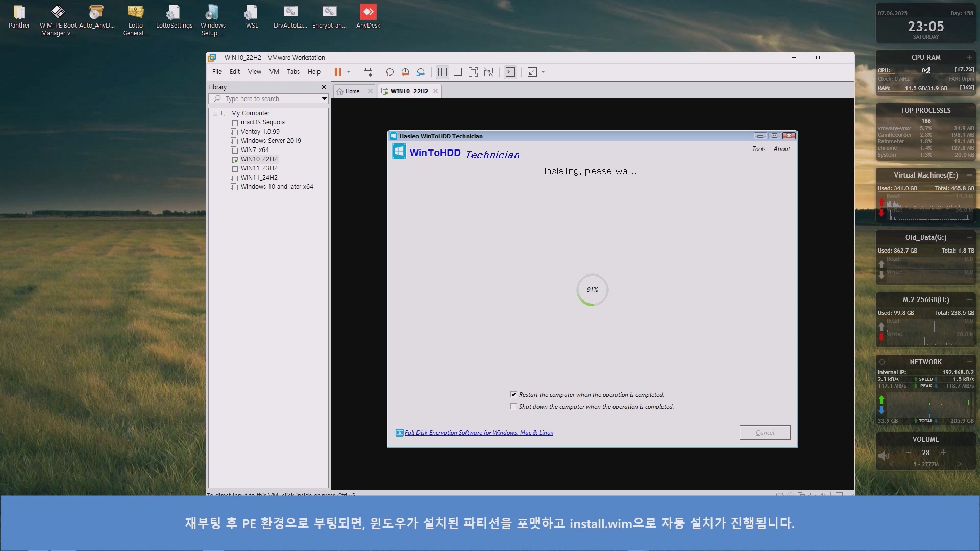Close the WIN10_22H2 tab

click(x=435, y=91)
